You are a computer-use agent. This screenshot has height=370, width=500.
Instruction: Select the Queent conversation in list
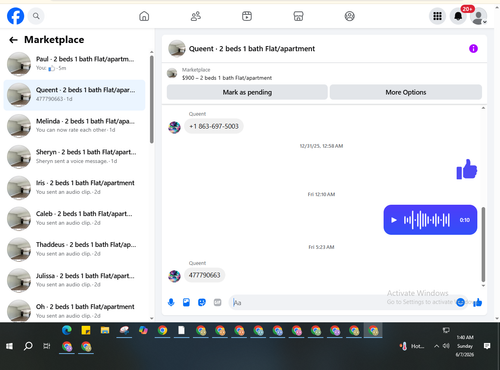[74, 95]
